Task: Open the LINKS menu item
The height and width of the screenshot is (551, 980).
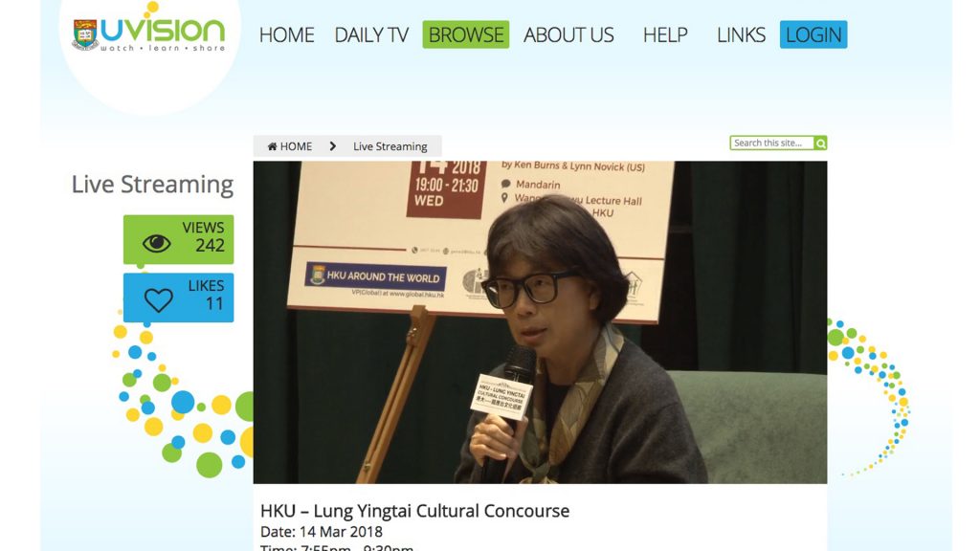Action: click(741, 34)
